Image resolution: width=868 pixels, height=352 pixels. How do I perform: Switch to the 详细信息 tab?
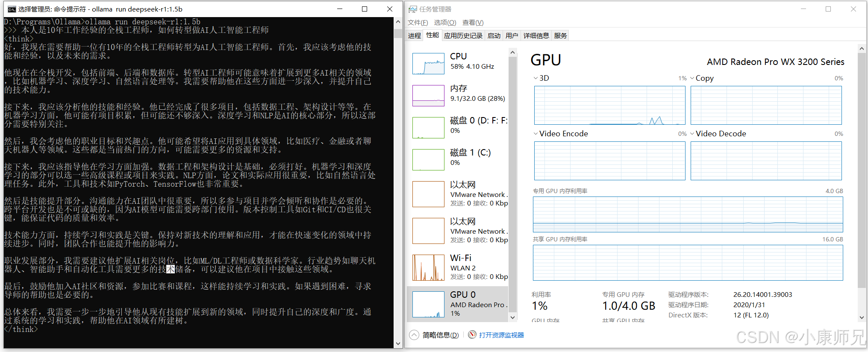[x=536, y=35]
